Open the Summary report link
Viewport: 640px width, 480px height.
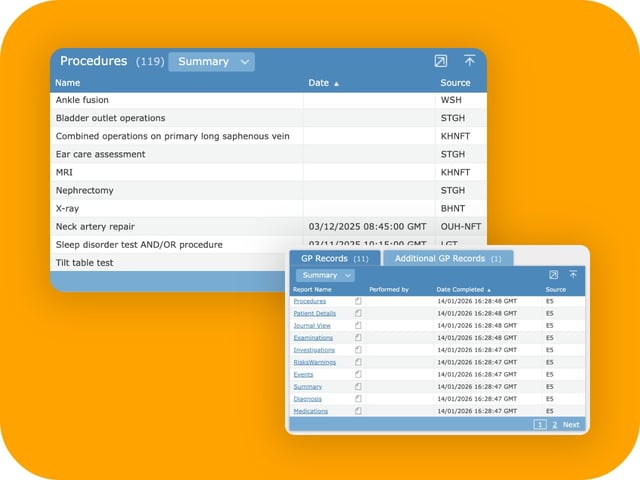coord(308,387)
